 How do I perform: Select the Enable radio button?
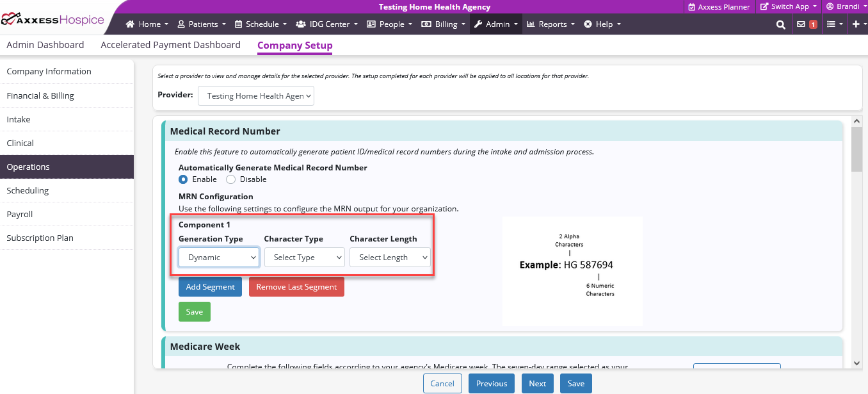point(183,179)
